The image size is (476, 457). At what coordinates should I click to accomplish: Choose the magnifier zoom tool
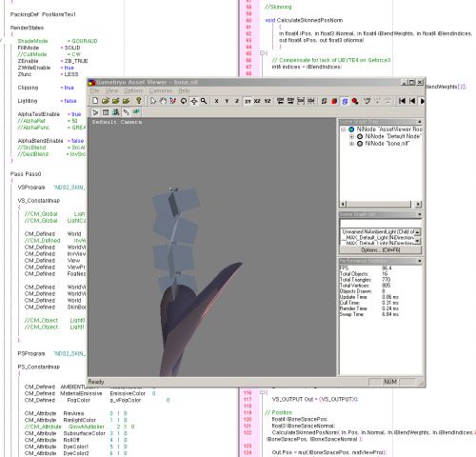(204, 101)
